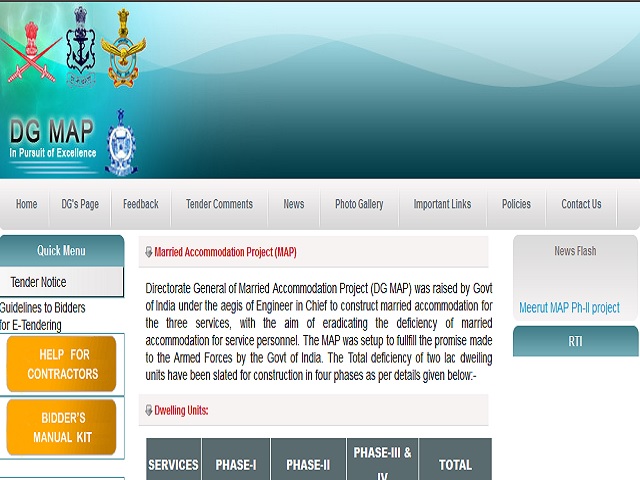Click the News Flash heading
640x480 pixels.
[575, 251]
